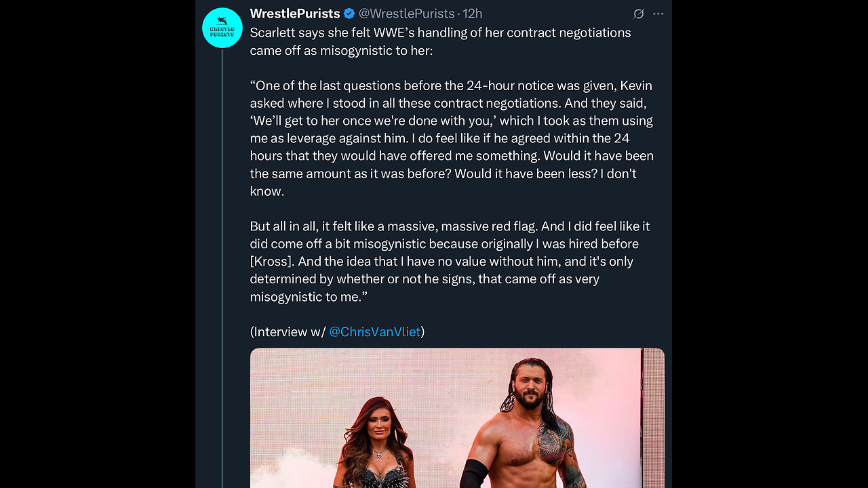868x488 pixels.
Task: Click the paragraph starting "One of the last"
Action: tap(451, 138)
